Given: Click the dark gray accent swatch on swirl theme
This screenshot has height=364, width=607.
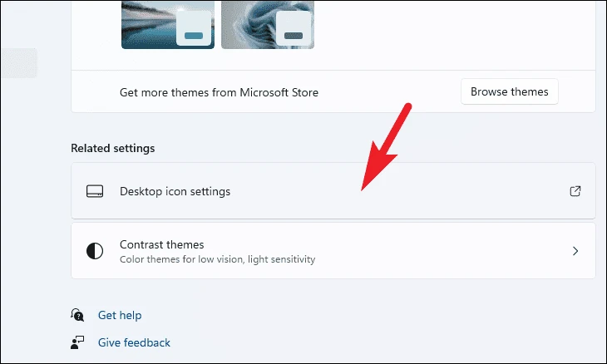Looking at the screenshot, I should pos(294,36).
